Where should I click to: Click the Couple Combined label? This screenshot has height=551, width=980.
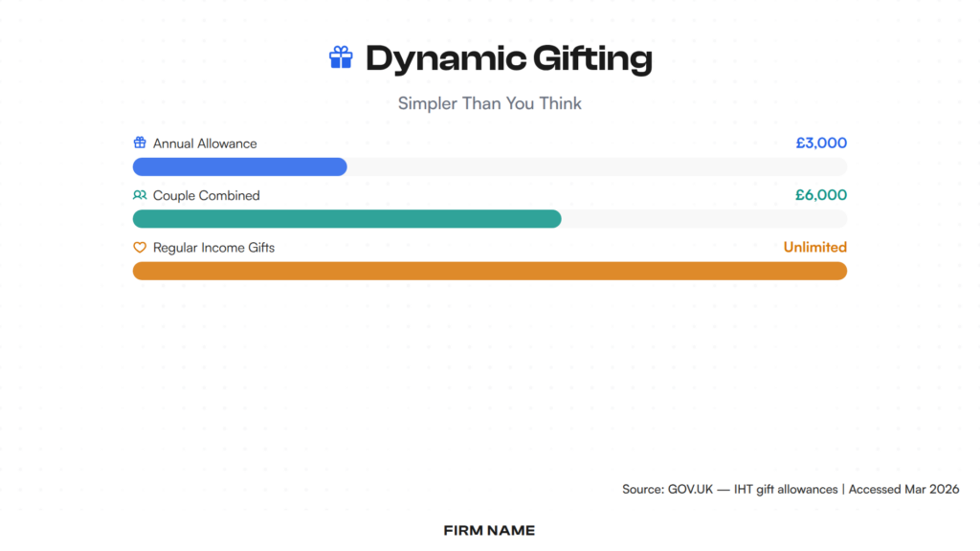[206, 195]
